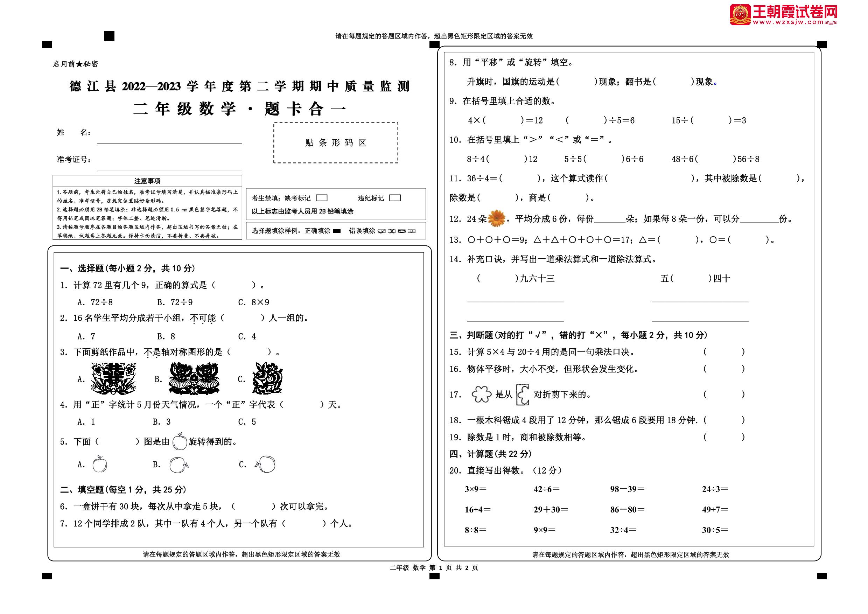Check the 违纪标记 box
The image size is (868, 614).
click(395, 198)
